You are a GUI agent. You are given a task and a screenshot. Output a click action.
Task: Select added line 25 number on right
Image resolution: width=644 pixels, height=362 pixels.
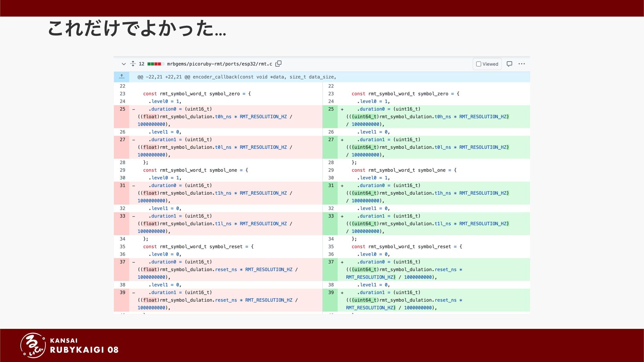click(331, 109)
